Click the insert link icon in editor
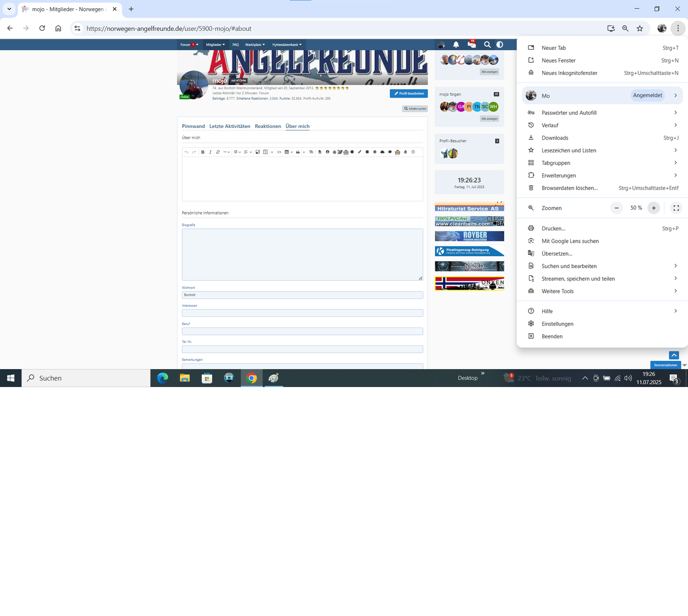688x616 pixels. click(218, 152)
